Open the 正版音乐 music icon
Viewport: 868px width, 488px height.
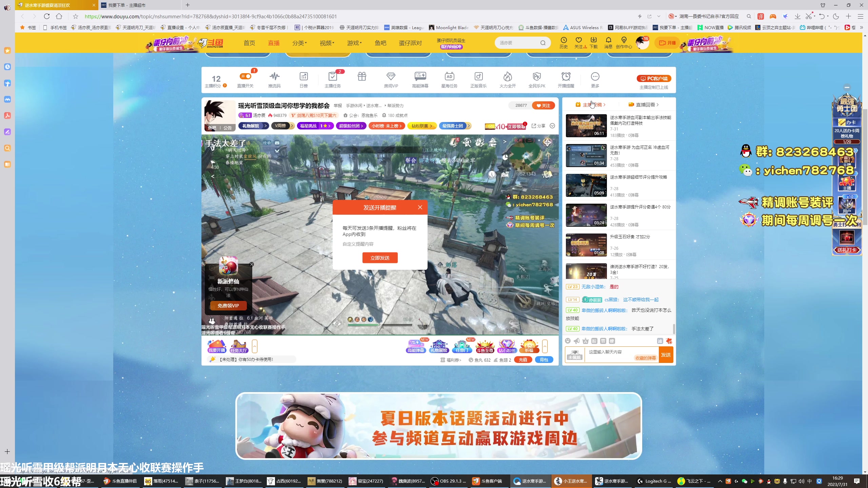click(478, 77)
